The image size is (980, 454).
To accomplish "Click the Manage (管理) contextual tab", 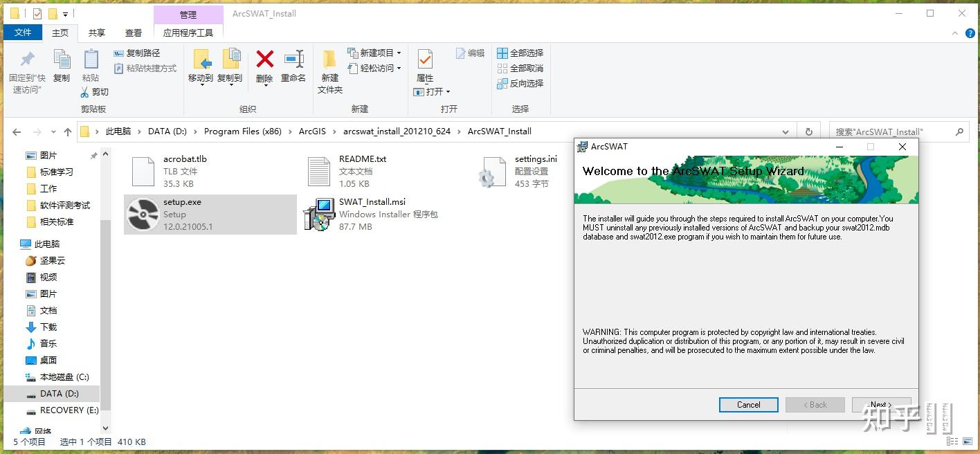I will tap(188, 15).
